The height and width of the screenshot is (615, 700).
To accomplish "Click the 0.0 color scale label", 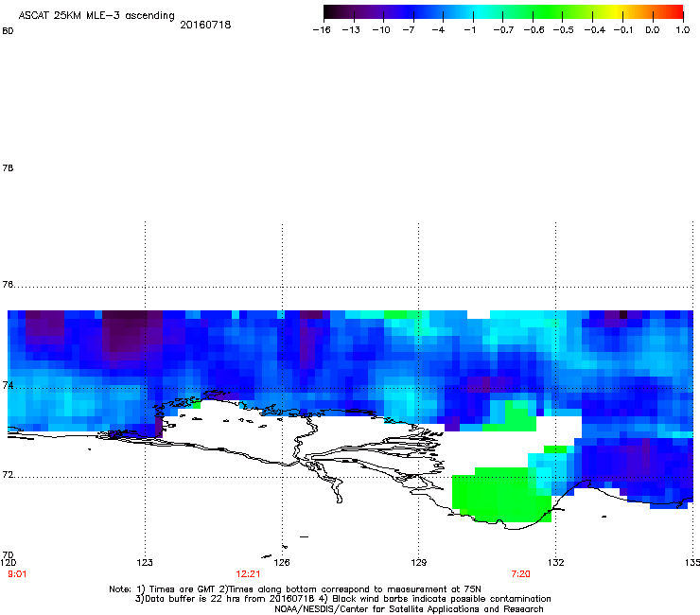I will coord(653,30).
